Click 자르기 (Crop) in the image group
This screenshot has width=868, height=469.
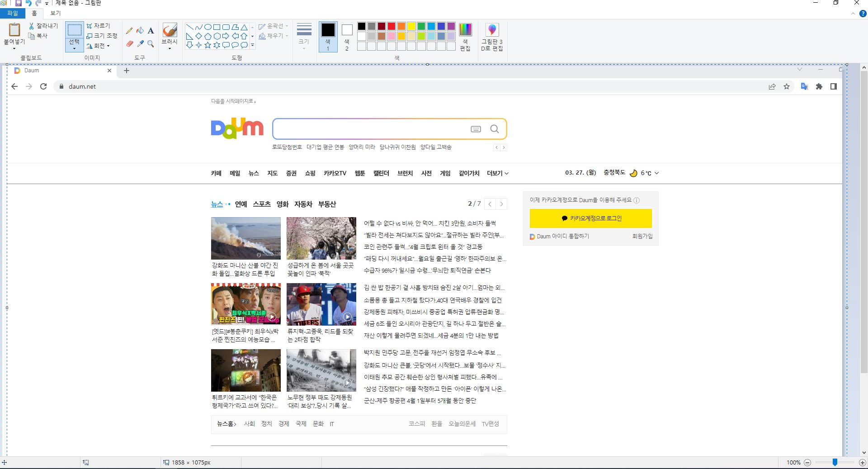click(x=98, y=26)
